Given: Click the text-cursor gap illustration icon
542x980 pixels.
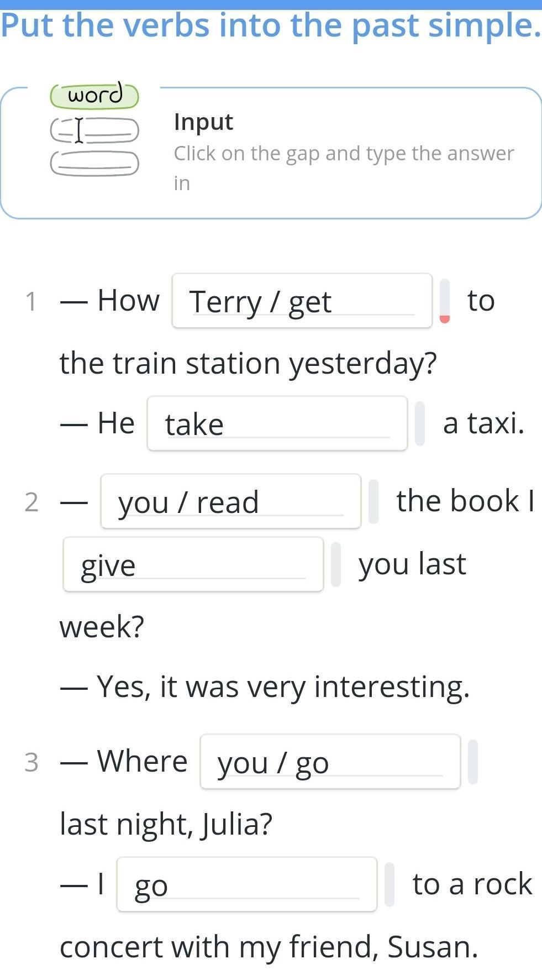Looking at the screenshot, I should coord(94,130).
